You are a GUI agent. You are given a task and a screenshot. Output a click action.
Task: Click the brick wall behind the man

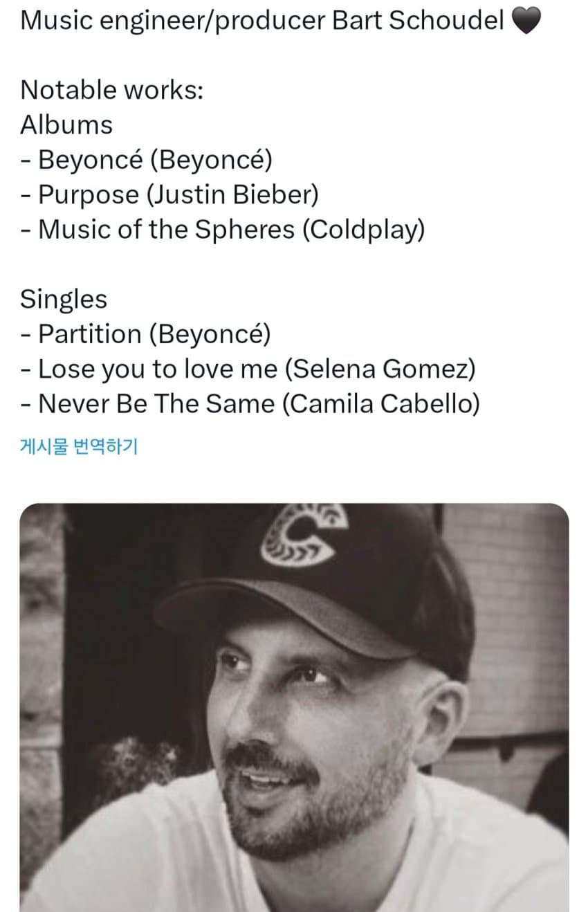(x=519, y=609)
